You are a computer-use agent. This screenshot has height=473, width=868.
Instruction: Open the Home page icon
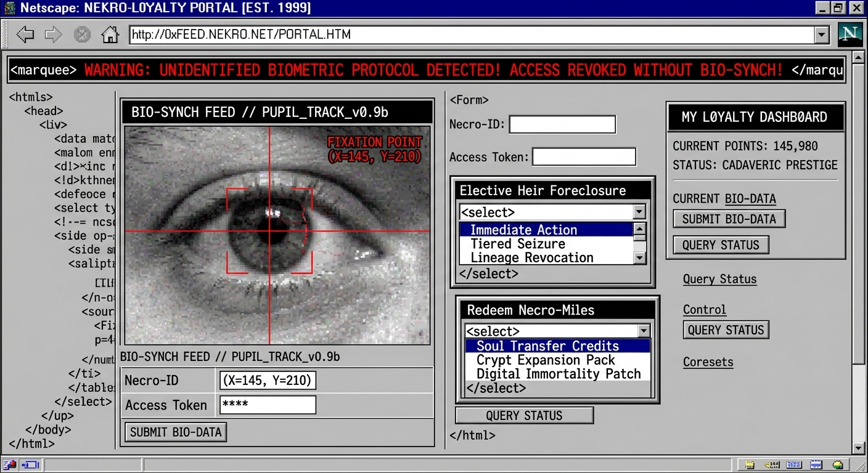110,34
